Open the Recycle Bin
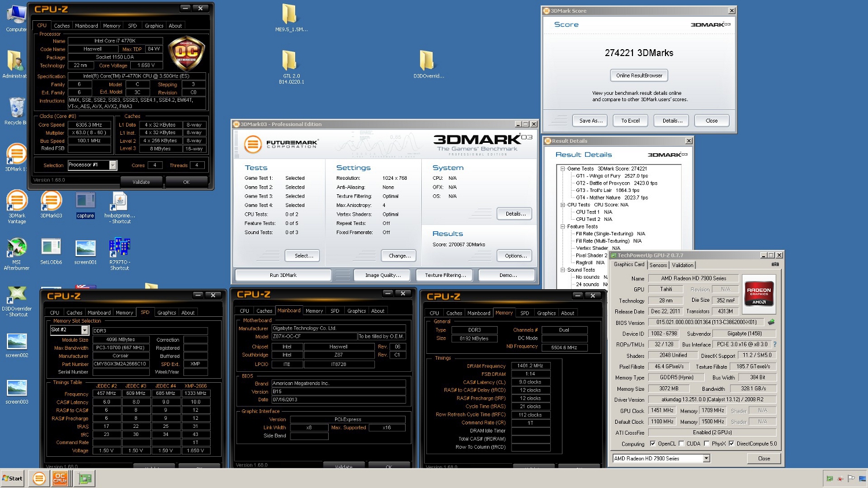Image resolution: width=868 pixels, height=488 pixels. click(x=16, y=111)
